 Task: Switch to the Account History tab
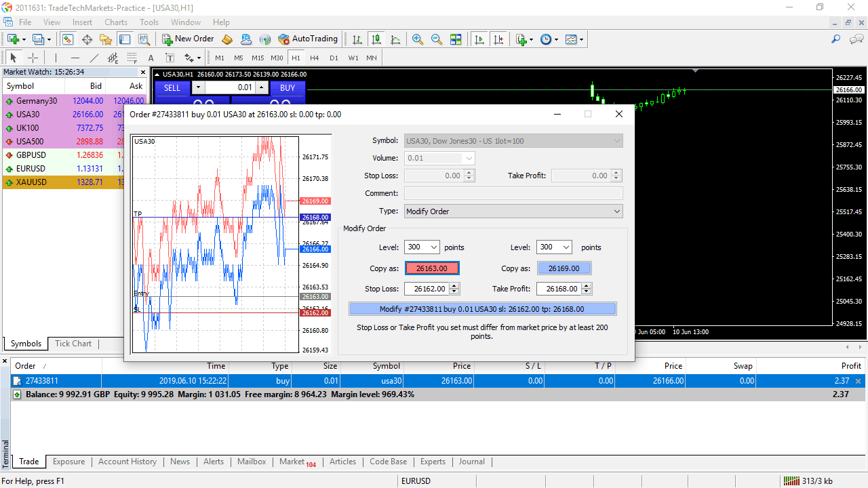127,462
